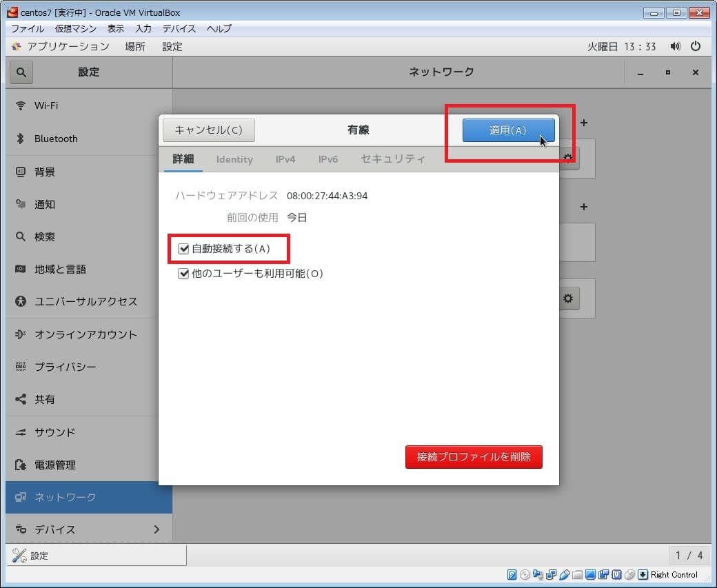Toggle the 自動接続する checkbox
This screenshot has height=588, width=717.
tap(183, 249)
